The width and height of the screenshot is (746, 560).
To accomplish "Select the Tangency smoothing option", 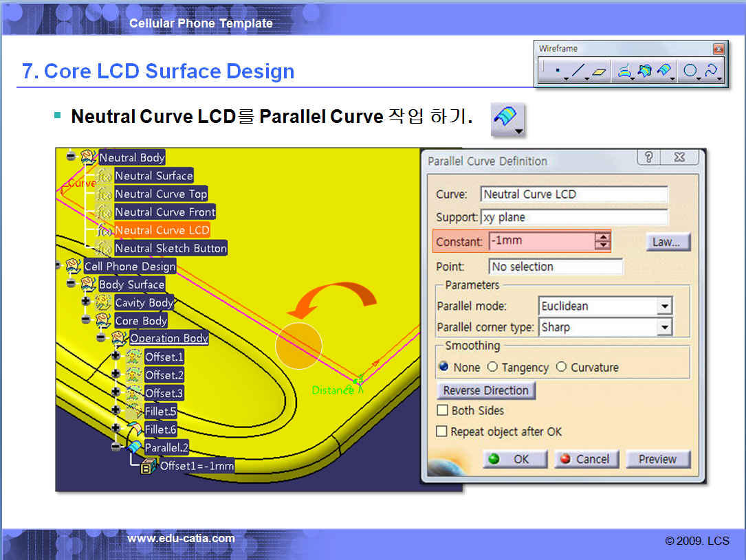I will (x=492, y=368).
